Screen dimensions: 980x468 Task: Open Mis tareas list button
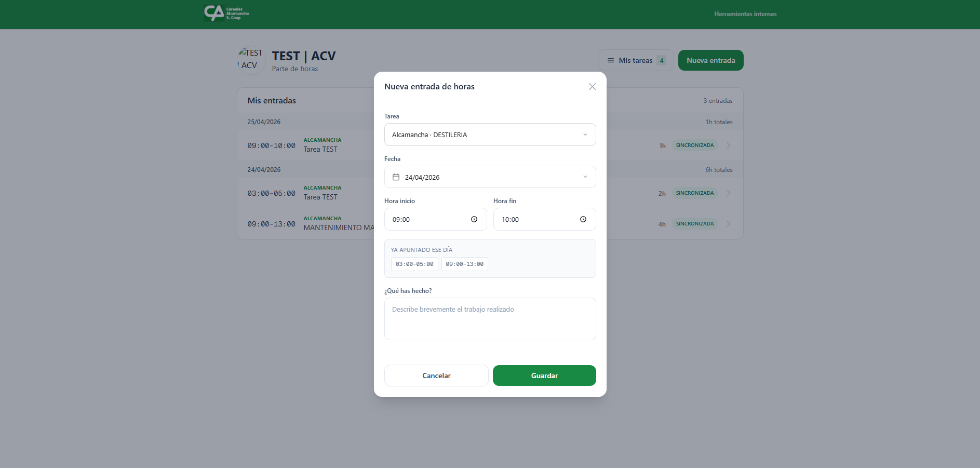click(x=636, y=60)
